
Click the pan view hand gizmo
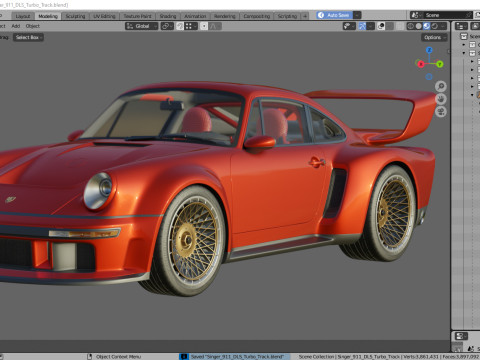tap(441, 99)
